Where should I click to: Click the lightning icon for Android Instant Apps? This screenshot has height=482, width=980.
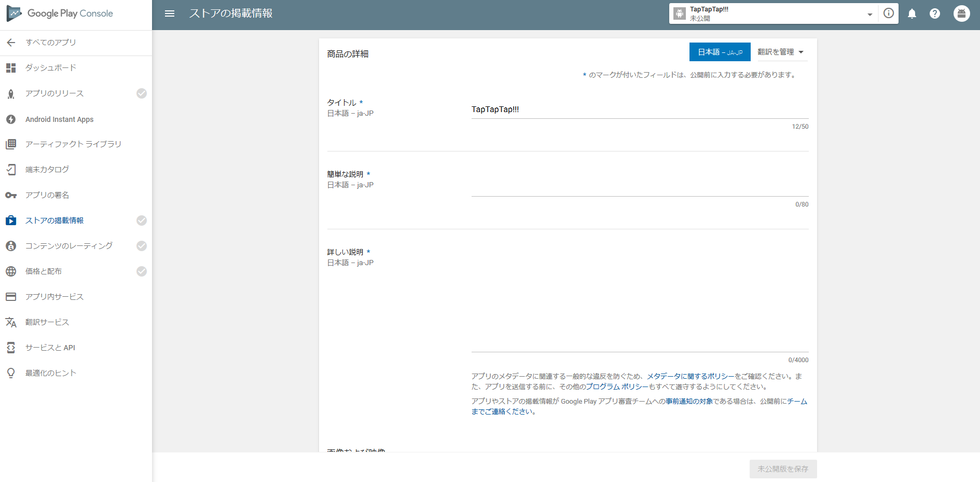pos(11,119)
